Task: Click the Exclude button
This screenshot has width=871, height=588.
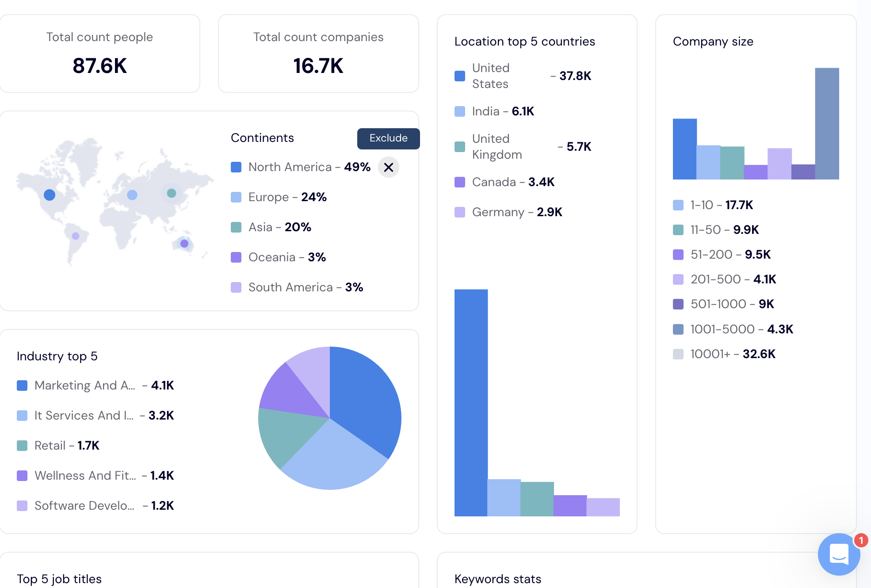Action: (388, 138)
